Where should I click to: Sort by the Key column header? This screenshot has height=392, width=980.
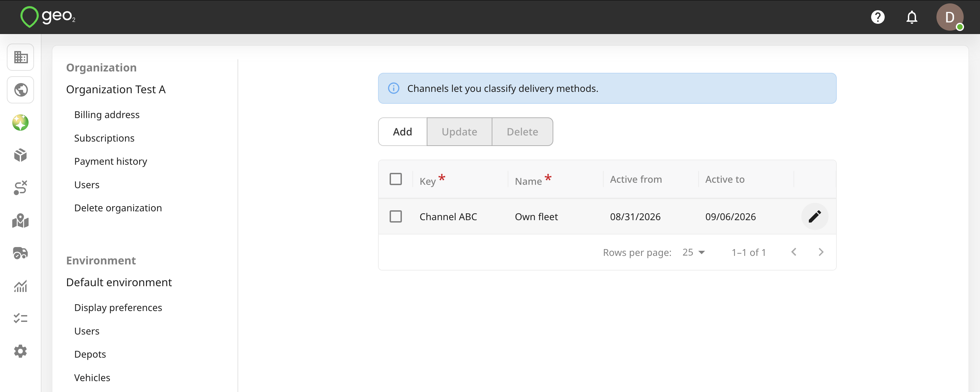pos(428,181)
